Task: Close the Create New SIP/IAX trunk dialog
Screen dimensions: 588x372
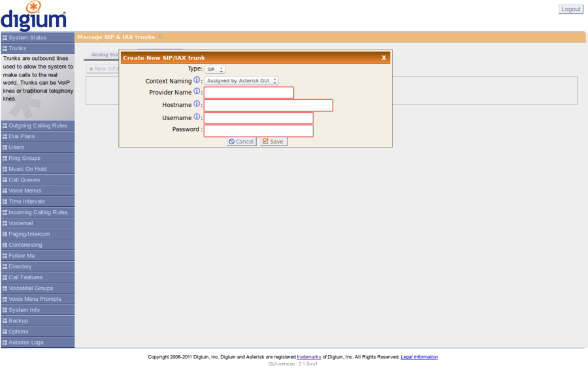Action: (384, 58)
